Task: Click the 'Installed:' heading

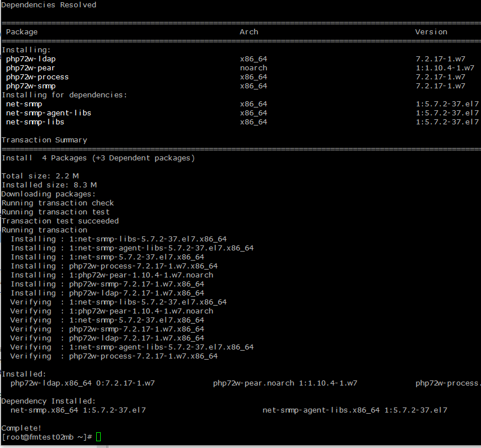Action: point(24,374)
